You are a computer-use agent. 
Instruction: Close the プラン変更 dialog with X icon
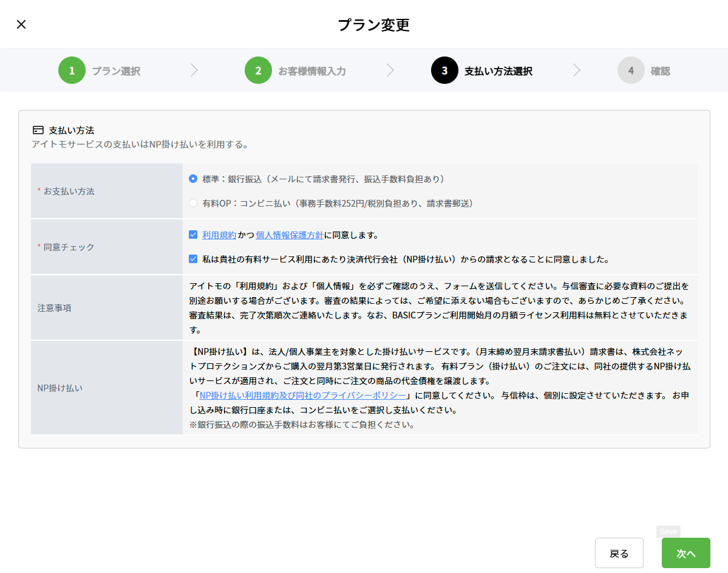(21, 24)
